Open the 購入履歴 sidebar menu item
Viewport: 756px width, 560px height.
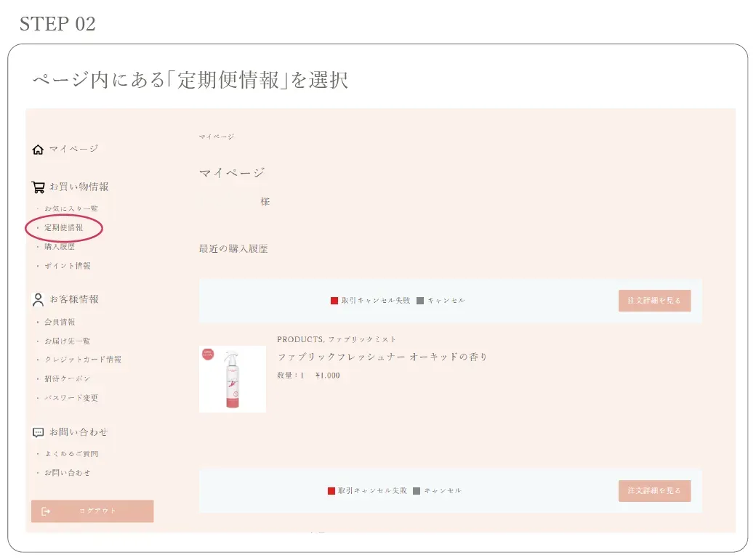60,246
